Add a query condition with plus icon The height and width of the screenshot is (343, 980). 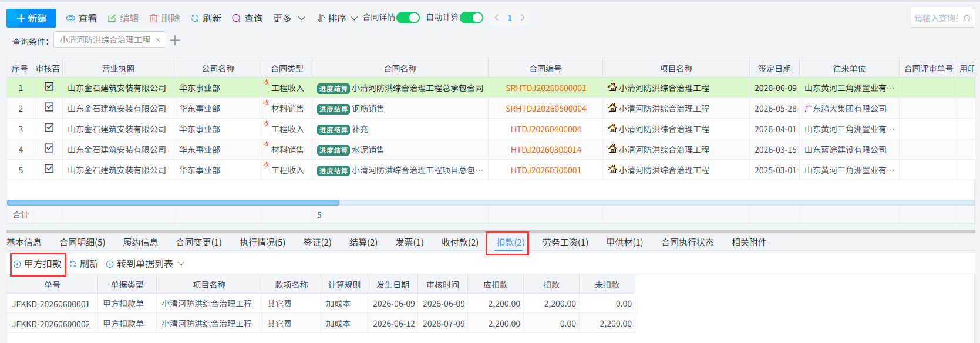[175, 40]
